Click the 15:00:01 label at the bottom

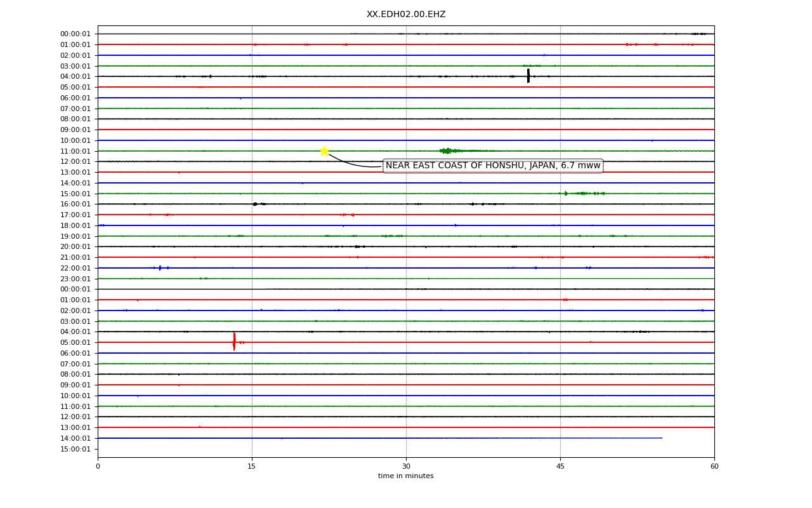pyautogui.click(x=75, y=449)
